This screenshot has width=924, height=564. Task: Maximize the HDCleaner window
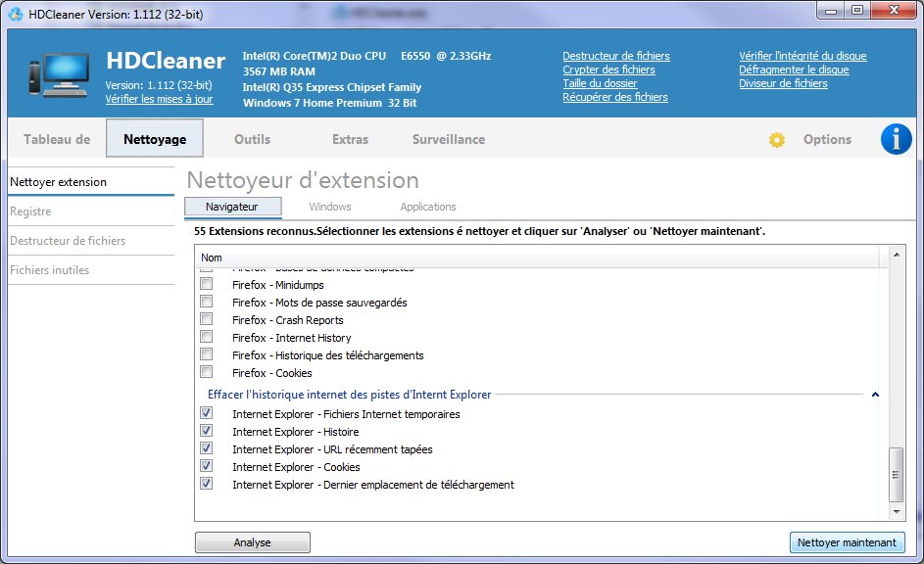coord(857,10)
